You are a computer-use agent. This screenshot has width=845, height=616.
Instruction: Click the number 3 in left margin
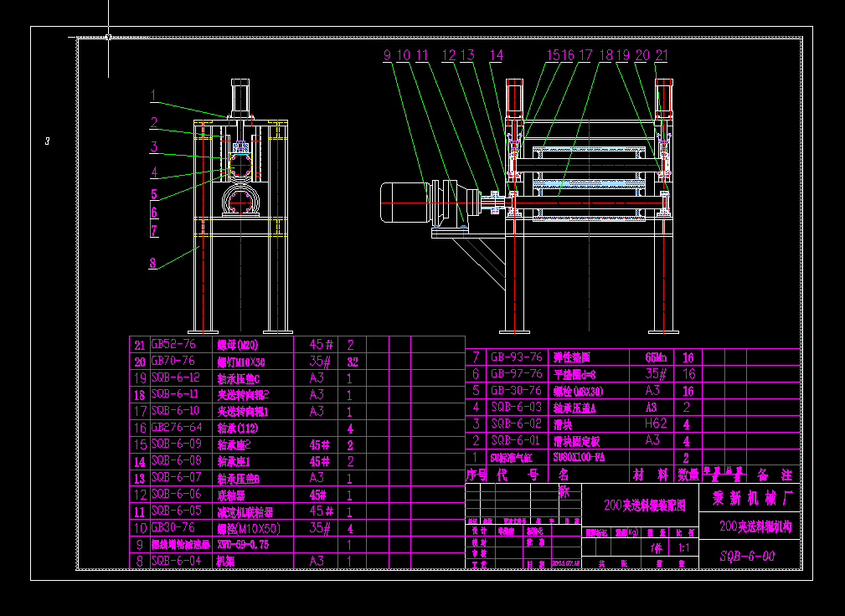click(48, 141)
